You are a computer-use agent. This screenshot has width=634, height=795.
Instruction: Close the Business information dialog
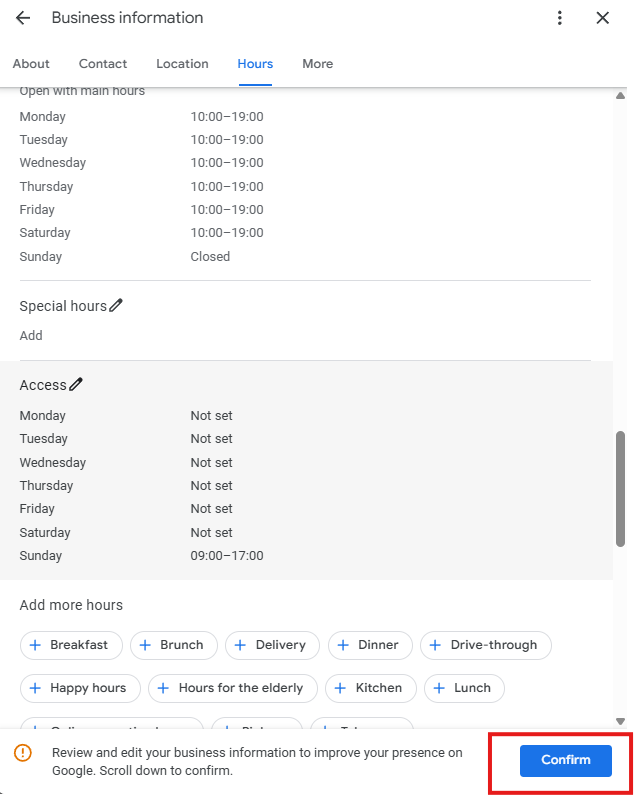tap(603, 18)
